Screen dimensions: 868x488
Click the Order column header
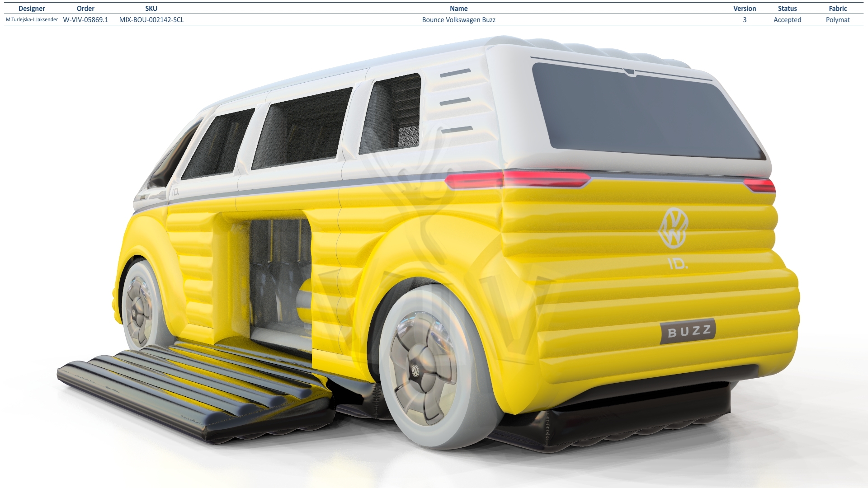click(85, 9)
